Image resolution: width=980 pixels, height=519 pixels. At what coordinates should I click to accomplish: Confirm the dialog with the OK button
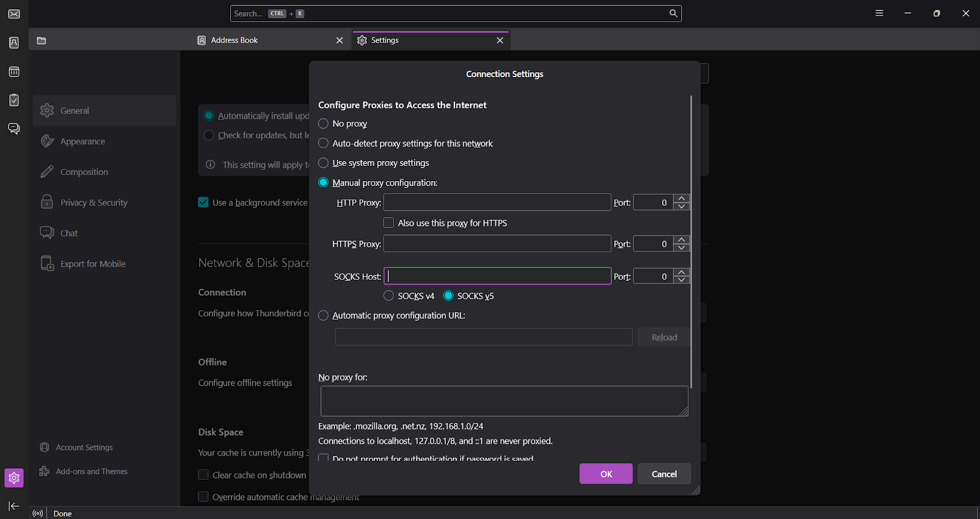tap(606, 474)
